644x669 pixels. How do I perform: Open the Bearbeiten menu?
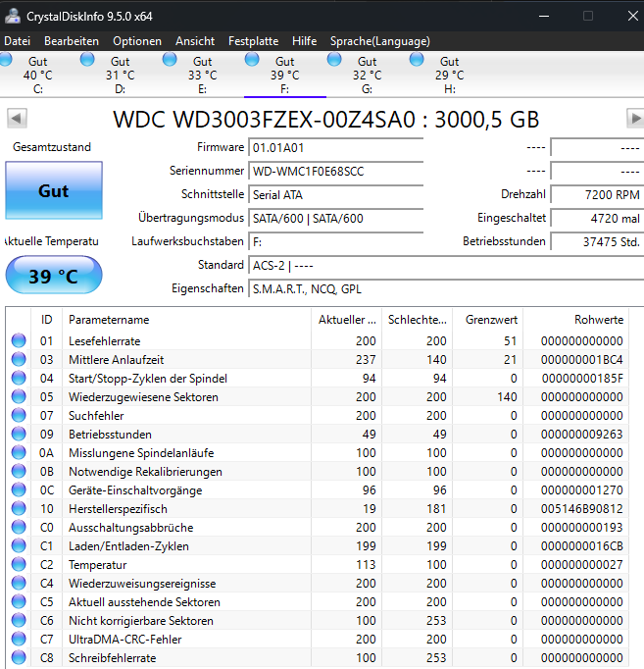tap(72, 41)
